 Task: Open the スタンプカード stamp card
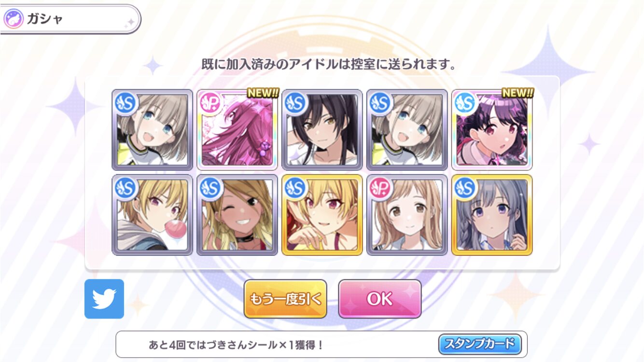pos(480,344)
